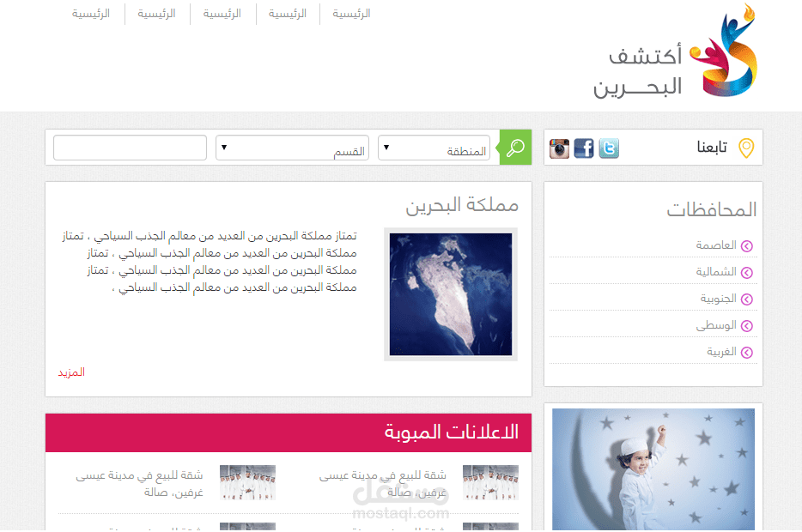Open the Instagram icon in تابعنا bar

point(560,148)
